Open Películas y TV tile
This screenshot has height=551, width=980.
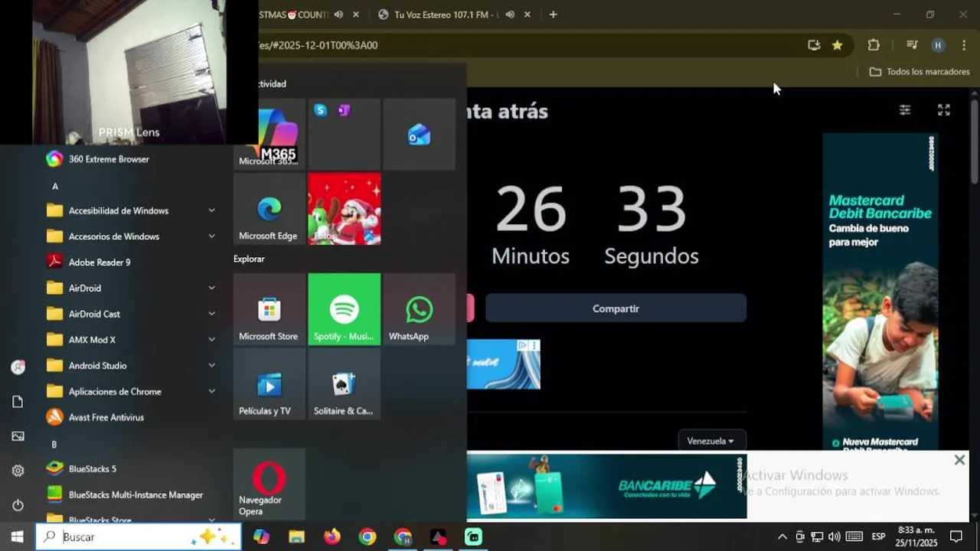click(x=269, y=384)
